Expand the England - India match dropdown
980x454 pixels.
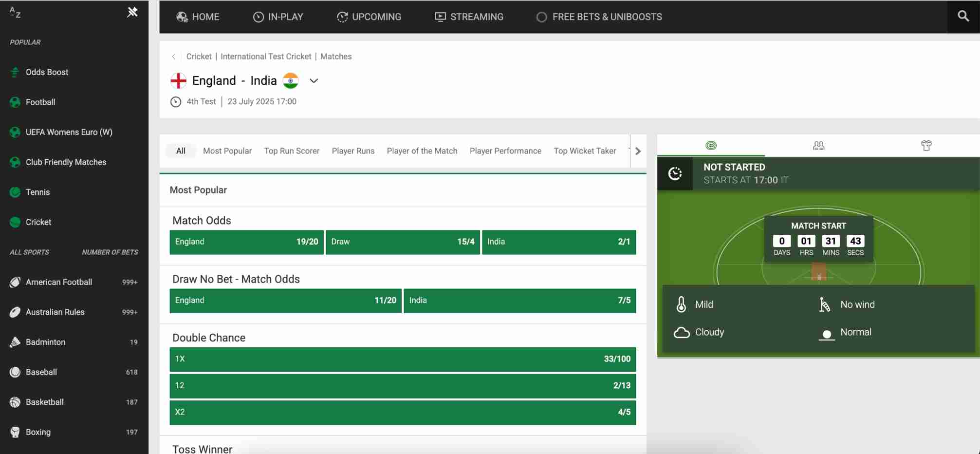(x=314, y=81)
